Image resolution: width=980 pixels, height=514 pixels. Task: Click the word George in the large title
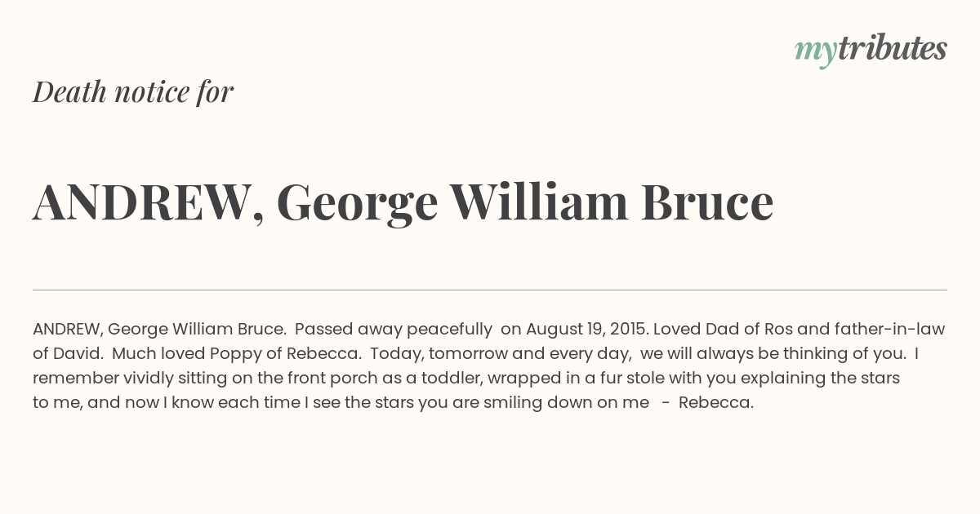pyautogui.click(x=357, y=204)
